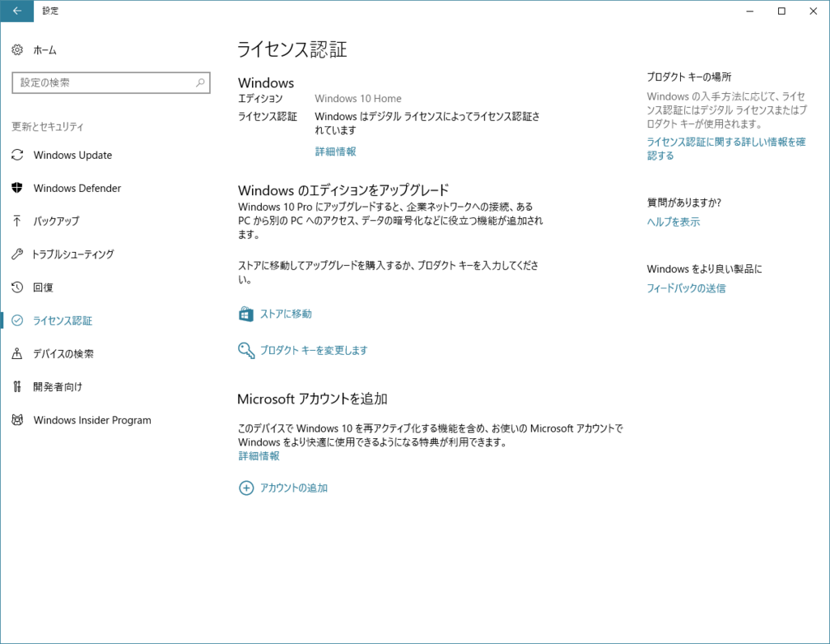Click the Windows Defender shield icon
The height and width of the screenshot is (644, 830).
(17, 188)
